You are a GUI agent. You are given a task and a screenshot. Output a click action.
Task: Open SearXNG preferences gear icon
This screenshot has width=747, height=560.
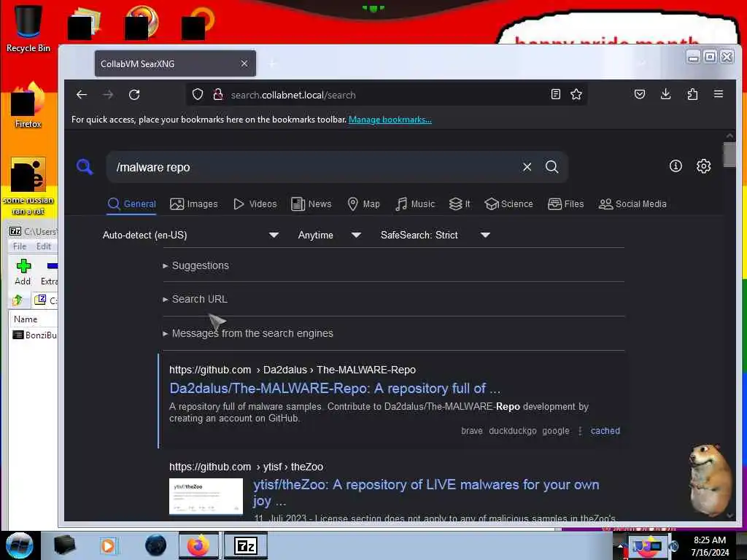coord(704,166)
